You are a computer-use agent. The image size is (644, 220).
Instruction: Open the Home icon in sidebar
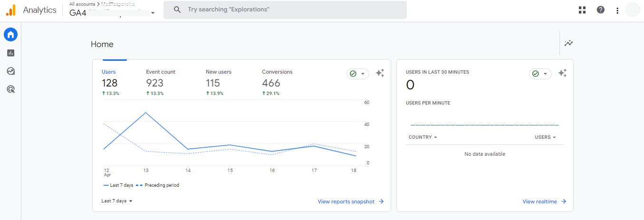click(10, 35)
